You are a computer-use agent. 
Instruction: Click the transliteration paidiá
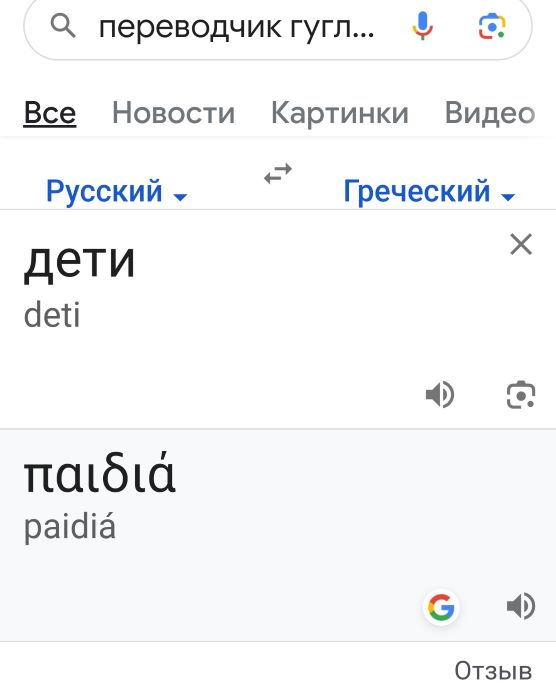[70, 527]
